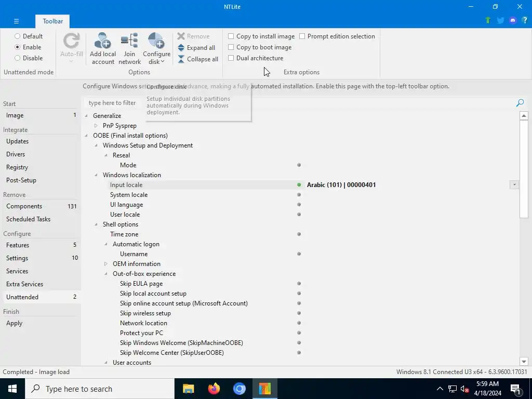
Task: Click the green update arrow icon
Action: click(x=488, y=20)
